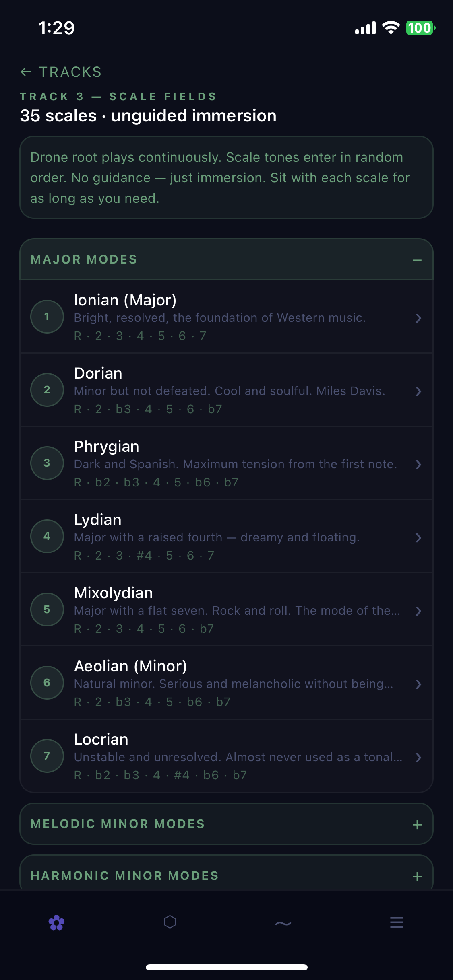Tap the drone root description card
Image resolution: width=453 pixels, height=980 pixels.
pos(226,177)
